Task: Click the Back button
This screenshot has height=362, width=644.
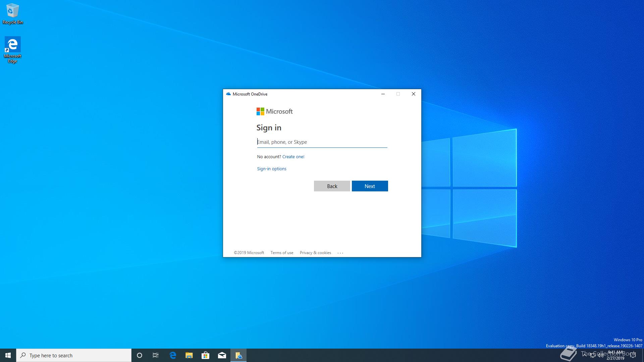Action: [x=332, y=186]
